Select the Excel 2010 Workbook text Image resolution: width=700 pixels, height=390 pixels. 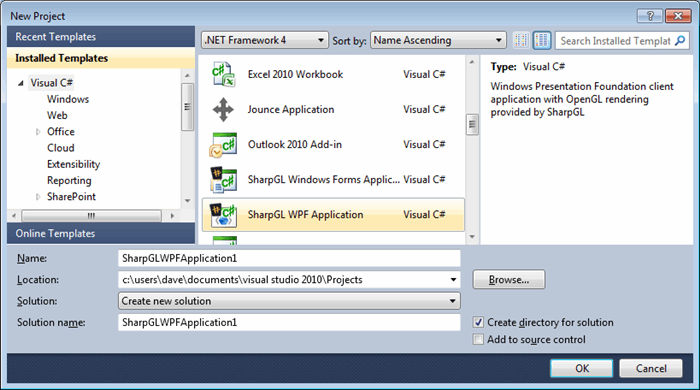(295, 75)
